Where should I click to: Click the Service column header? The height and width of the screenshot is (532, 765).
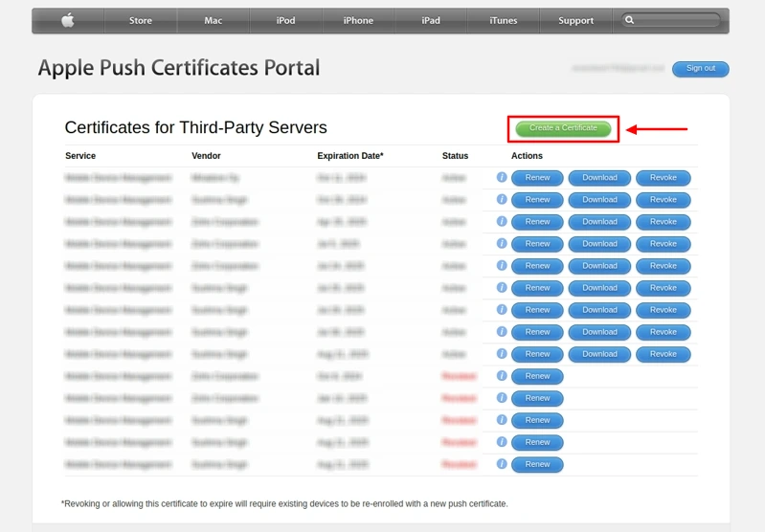pos(80,156)
